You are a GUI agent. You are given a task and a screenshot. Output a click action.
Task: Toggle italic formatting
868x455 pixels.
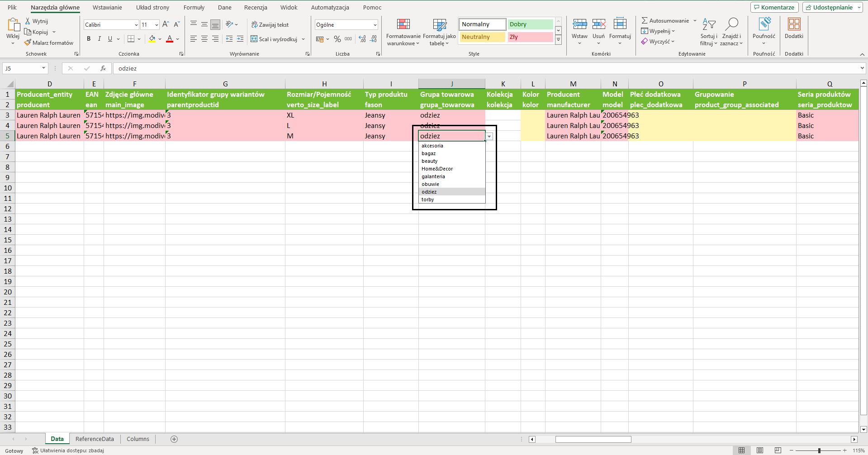click(x=99, y=39)
